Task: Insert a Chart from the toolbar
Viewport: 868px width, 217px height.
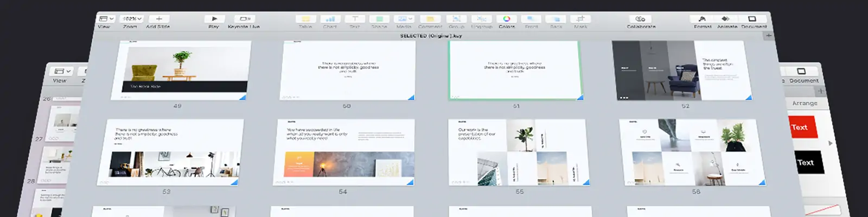Action: point(330,19)
